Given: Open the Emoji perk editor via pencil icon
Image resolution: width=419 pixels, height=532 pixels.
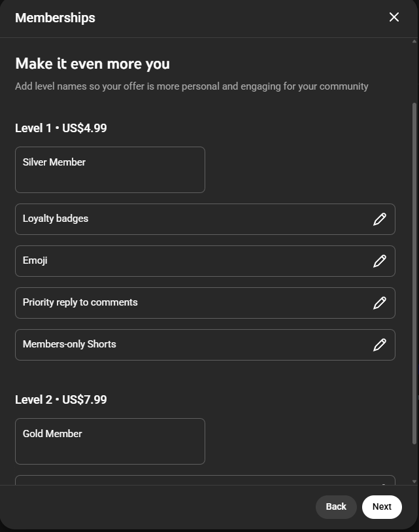Looking at the screenshot, I should pyautogui.click(x=380, y=261).
